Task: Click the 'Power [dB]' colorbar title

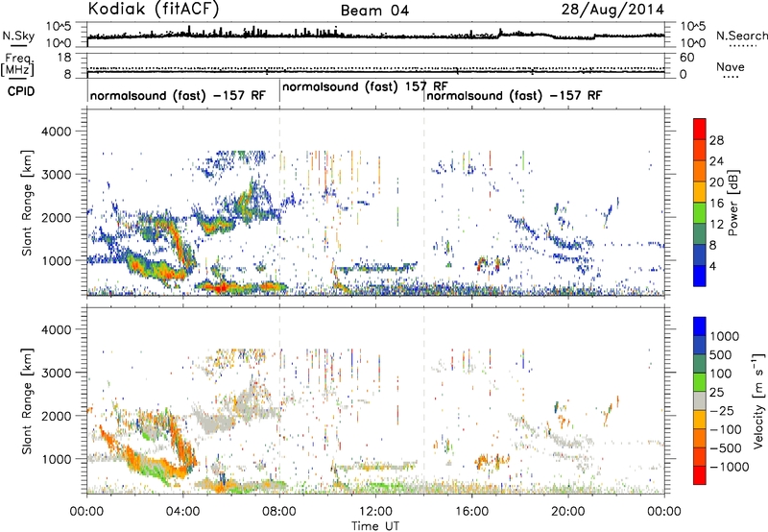Action: pyautogui.click(x=732, y=203)
